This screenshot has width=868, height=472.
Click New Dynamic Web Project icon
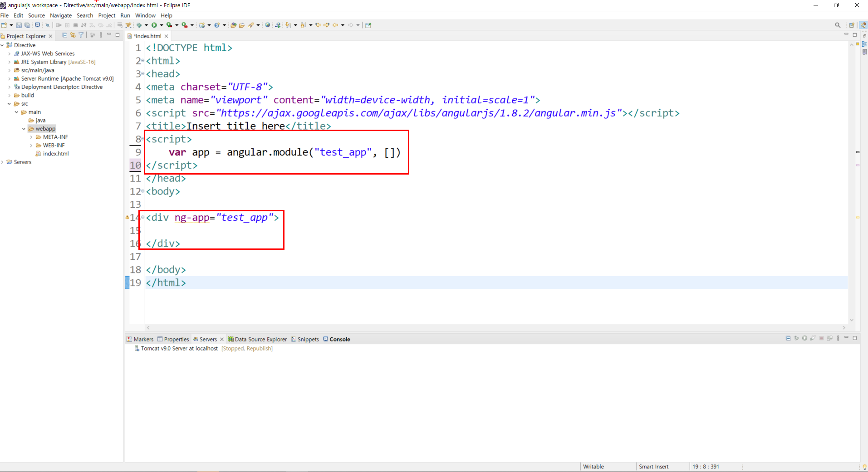point(202,25)
